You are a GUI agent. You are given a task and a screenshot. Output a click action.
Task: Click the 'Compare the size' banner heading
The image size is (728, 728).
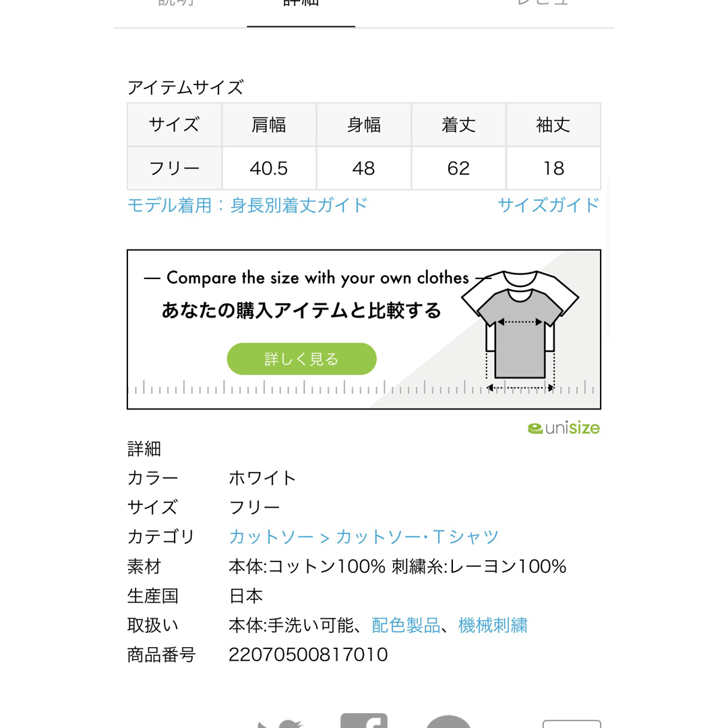click(318, 278)
